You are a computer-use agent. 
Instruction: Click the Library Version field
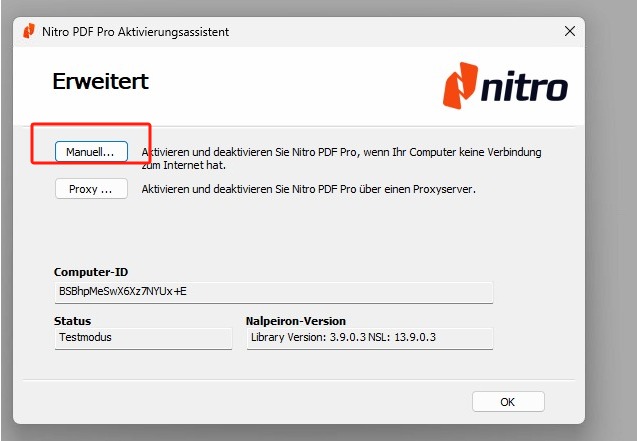(x=369, y=339)
